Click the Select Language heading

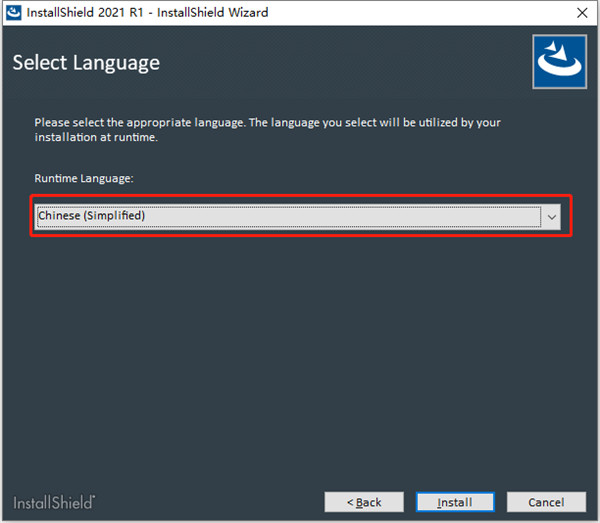86,63
